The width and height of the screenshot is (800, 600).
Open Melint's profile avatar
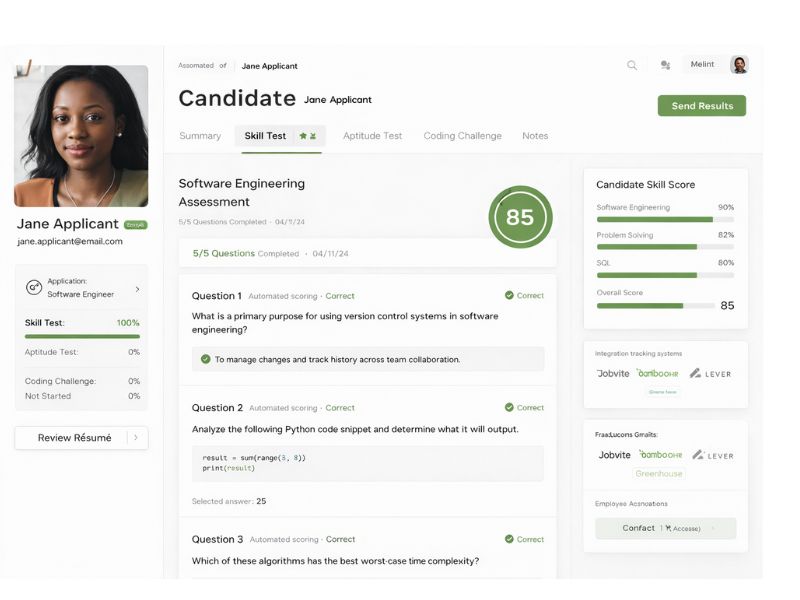[x=738, y=63]
